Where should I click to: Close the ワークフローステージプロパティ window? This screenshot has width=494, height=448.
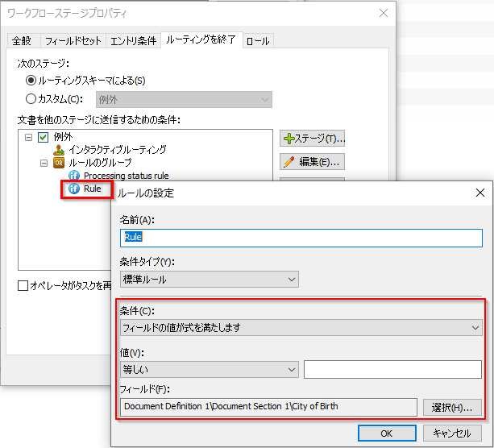point(384,13)
